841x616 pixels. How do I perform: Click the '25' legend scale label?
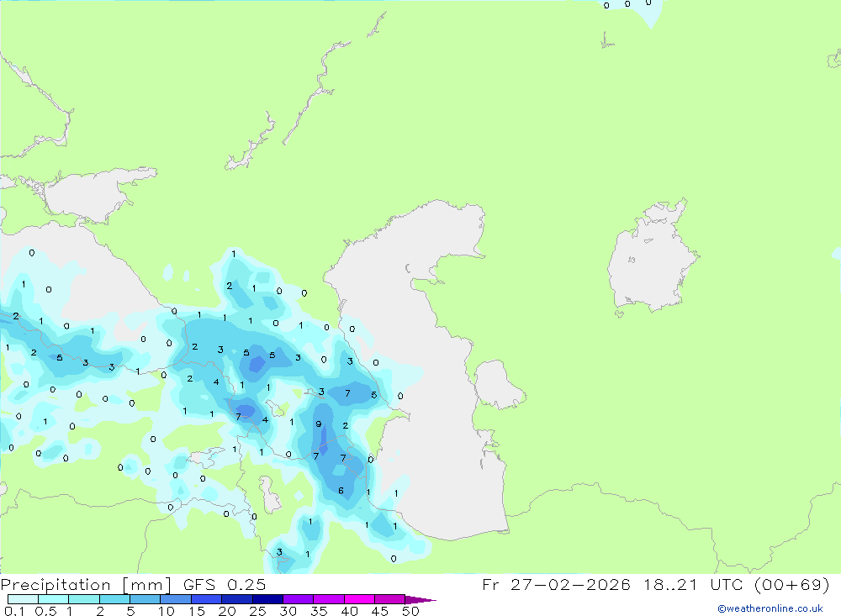tap(258, 611)
